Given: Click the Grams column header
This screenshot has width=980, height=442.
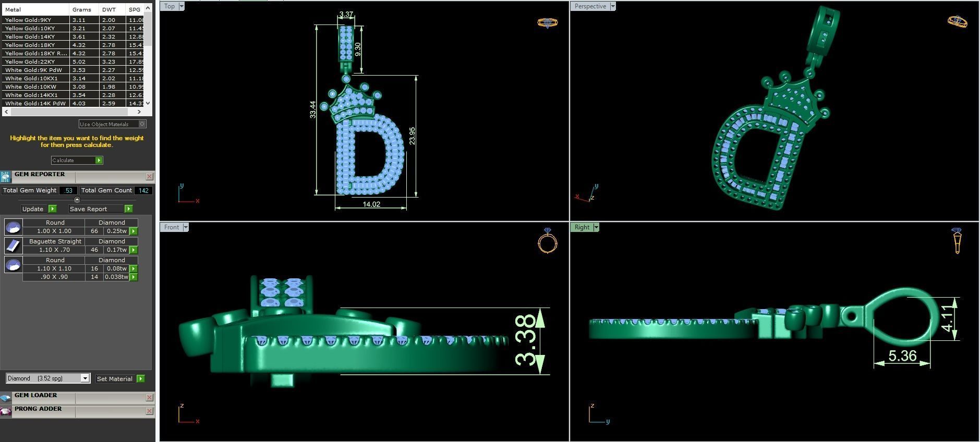Looking at the screenshot, I should (84, 9).
